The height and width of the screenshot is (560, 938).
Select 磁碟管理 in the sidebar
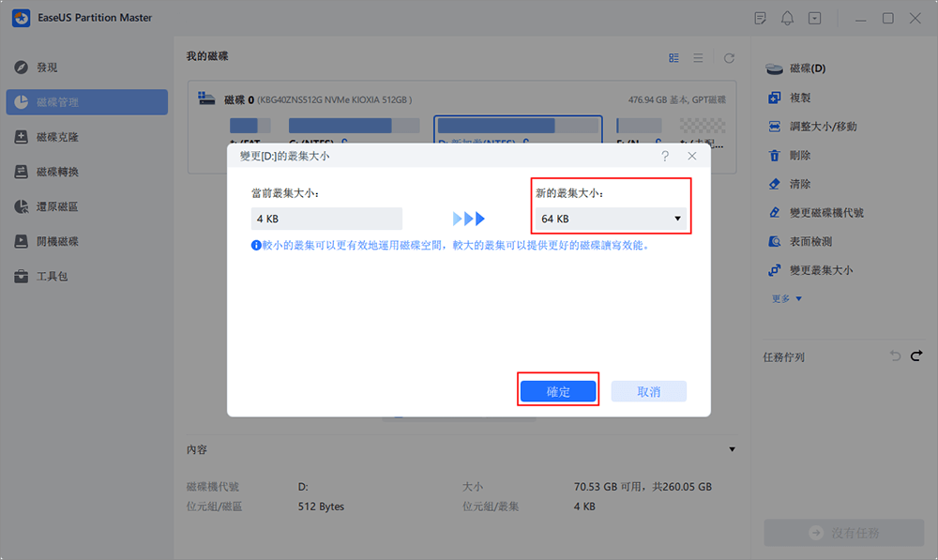coord(86,102)
